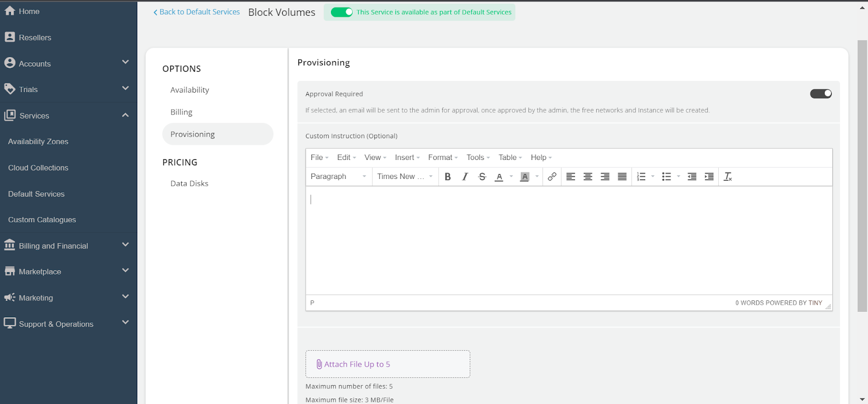
Task: Open the Edit menu in editor
Action: [347, 158]
